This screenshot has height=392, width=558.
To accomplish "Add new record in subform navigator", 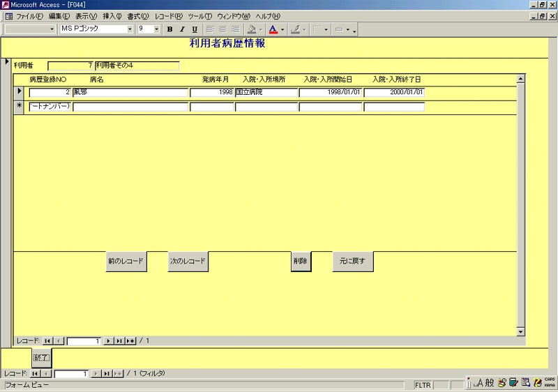I will pos(130,341).
